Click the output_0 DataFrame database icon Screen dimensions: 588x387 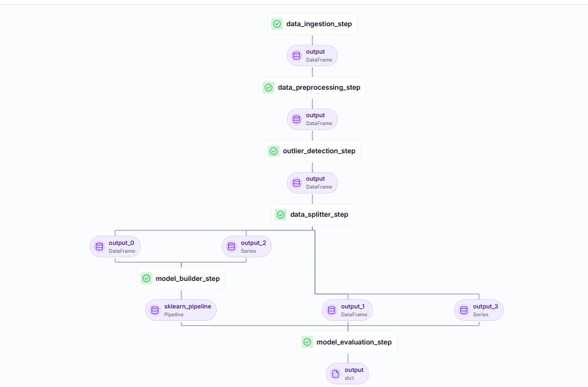(100, 247)
